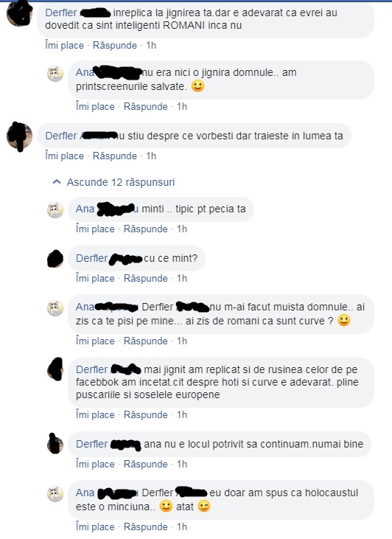392x539 pixels.
Task: Open cat avatar on holocaust comment
Action: (x=55, y=494)
